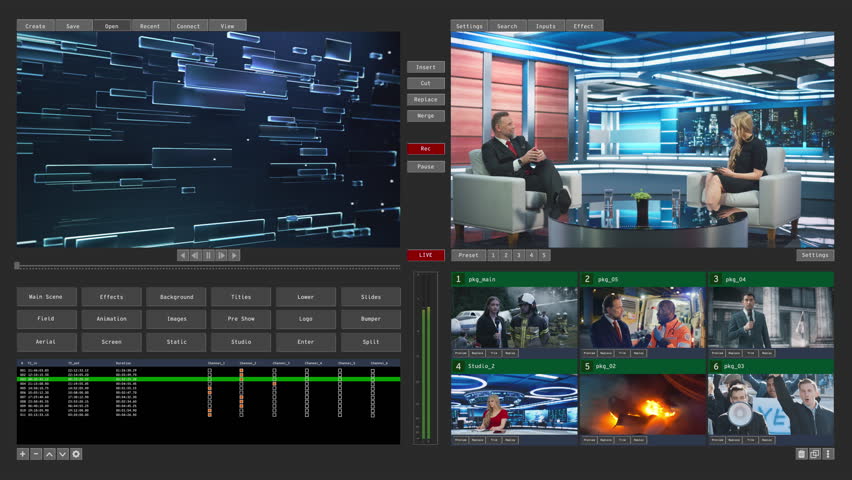Jump to clip start in left preview transport

(x=183, y=255)
